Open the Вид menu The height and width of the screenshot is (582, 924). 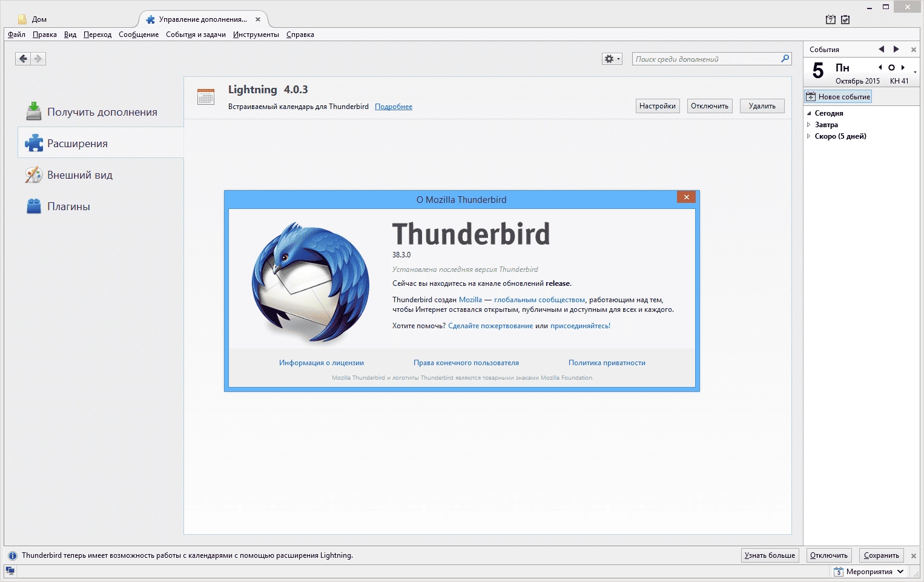[x=70, y=35]
